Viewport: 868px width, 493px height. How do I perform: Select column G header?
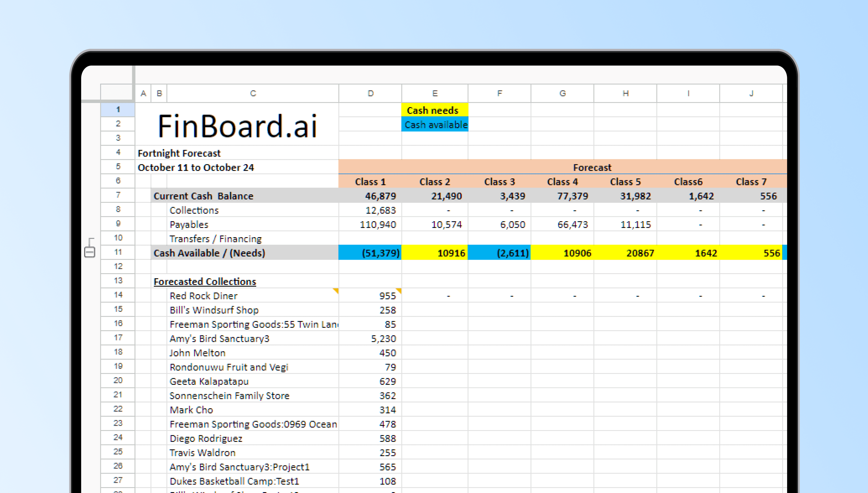(562, 94)
